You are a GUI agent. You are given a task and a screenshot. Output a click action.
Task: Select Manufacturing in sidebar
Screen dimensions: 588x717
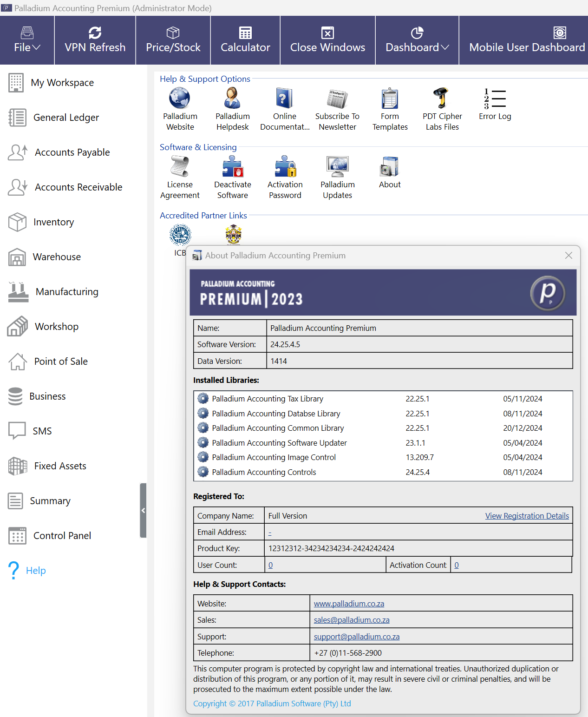click(53, 292)
